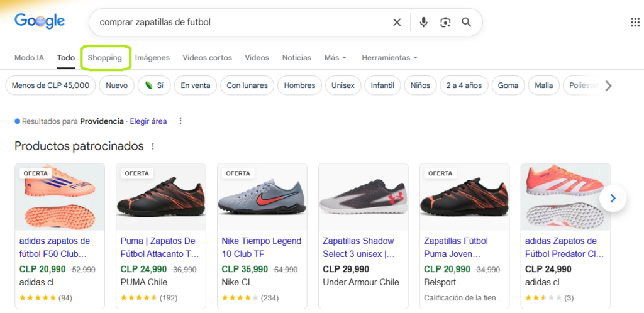Viewport: 644px width, 313px height.
Task: Start voice search with microphone icon
Action: 424,23
